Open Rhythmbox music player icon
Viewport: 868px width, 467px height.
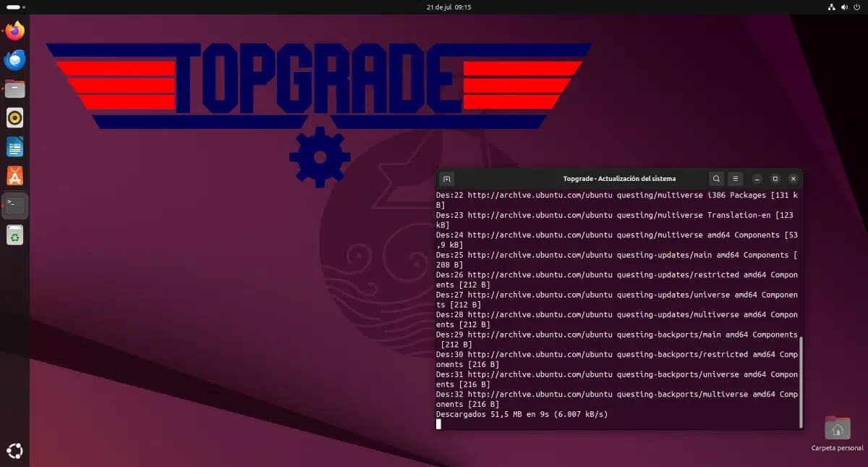[x=14, y=117]
